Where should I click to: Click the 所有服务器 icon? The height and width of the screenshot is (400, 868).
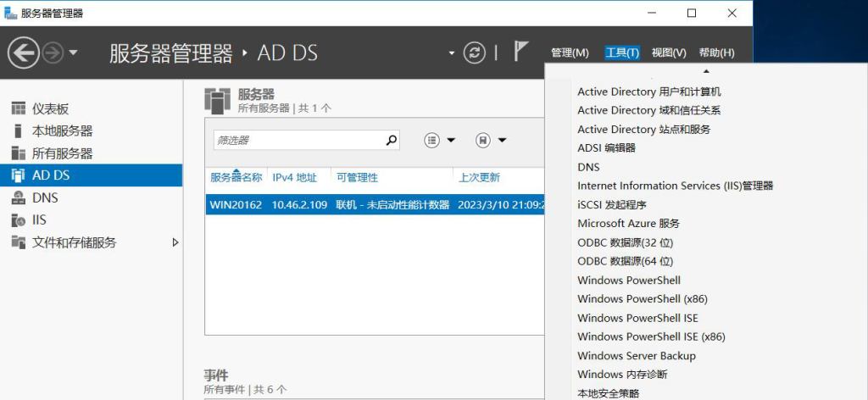pyautogui.click(x=19, y=153)
